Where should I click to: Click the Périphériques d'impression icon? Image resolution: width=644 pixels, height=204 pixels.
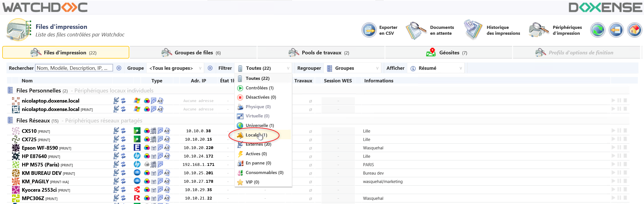pyautogui.click(x=538, y=30)
